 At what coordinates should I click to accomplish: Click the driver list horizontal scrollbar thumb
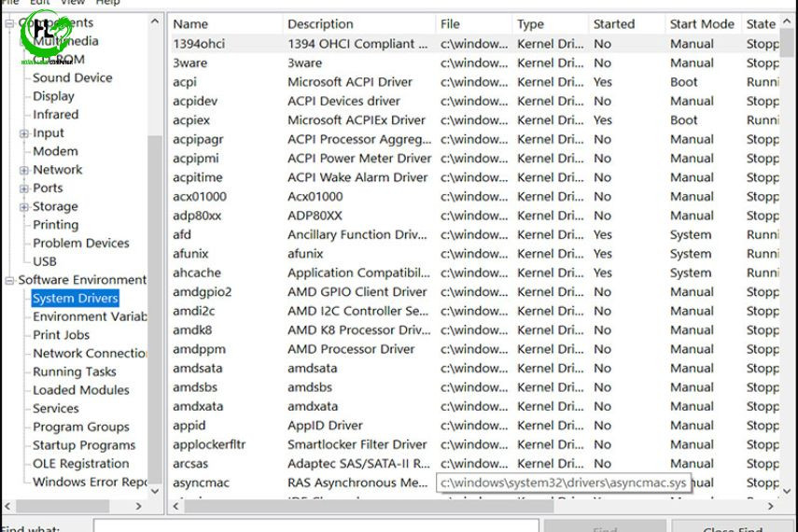pos(369,506)
